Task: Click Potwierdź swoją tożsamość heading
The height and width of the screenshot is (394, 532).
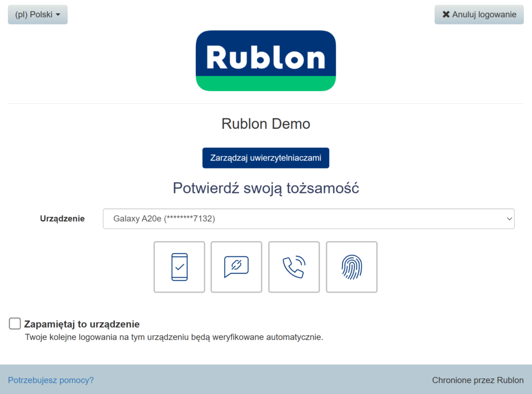Action: click(x=265, y=189)
